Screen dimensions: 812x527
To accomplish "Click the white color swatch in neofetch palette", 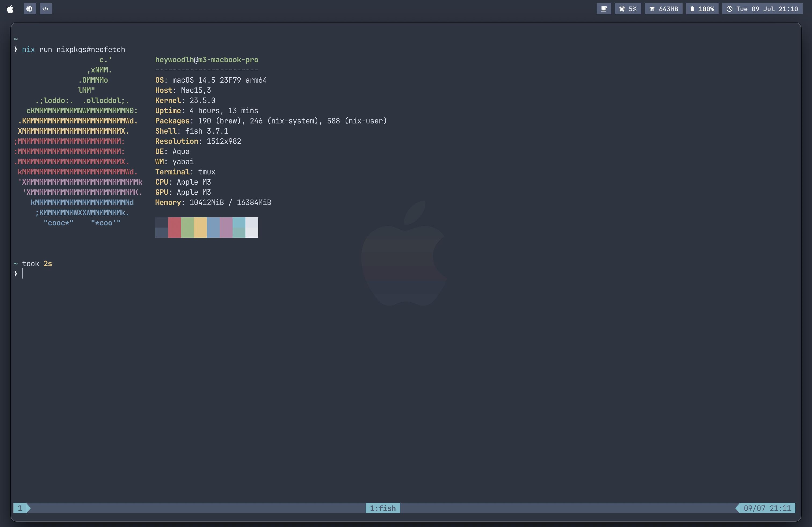I will click(x=252, y=227).
